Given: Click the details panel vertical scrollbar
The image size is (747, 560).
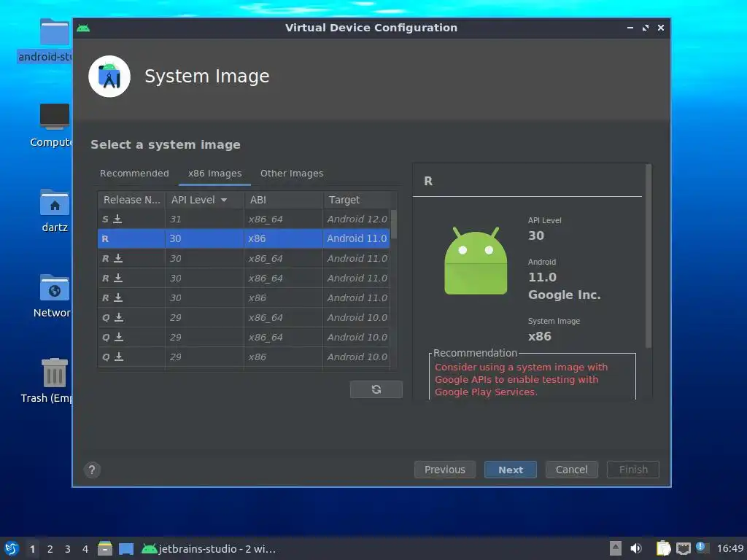Looking at the screenshot, I should 649,256.
